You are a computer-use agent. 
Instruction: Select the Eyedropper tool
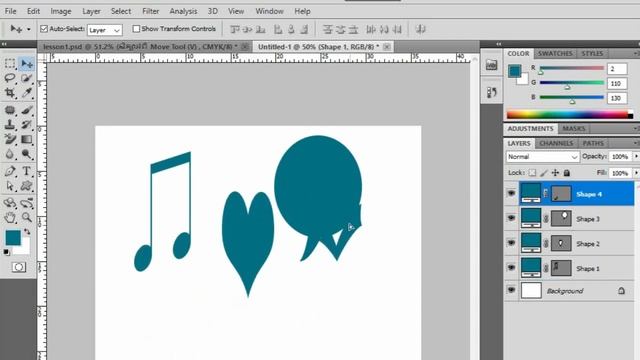pyautogui.click(x=27, y=93)
